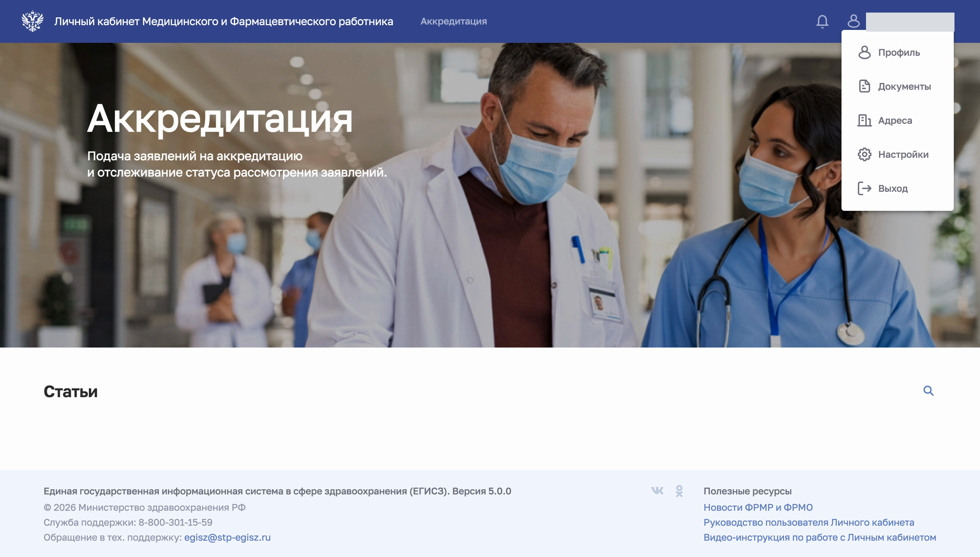This screenshot has width=980, height=557.
Task: Open Новости ФРМР и ФРМО link
Action: click(x=758, y=507)
